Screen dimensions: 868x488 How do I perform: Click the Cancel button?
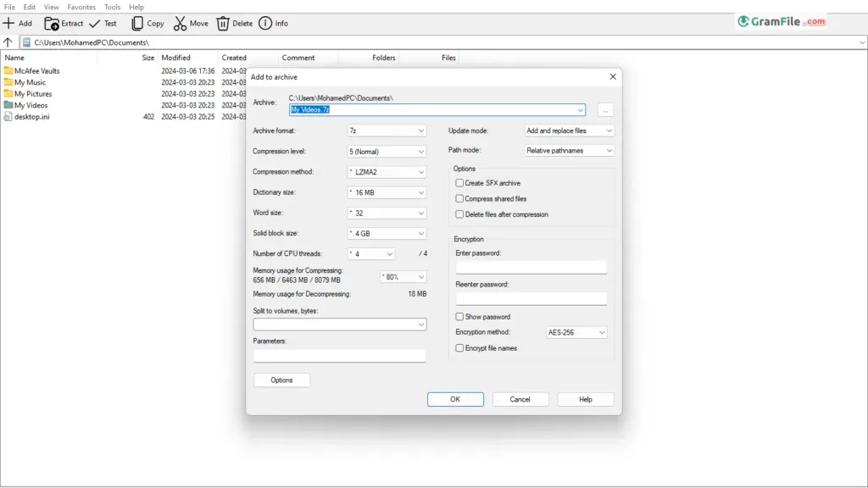(x=520, y=399)
